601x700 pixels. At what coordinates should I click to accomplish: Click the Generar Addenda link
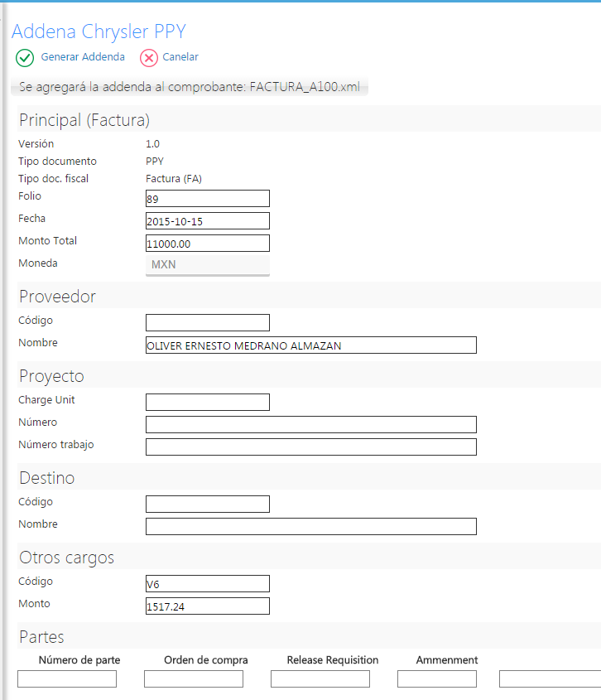(x=83, y=57)
